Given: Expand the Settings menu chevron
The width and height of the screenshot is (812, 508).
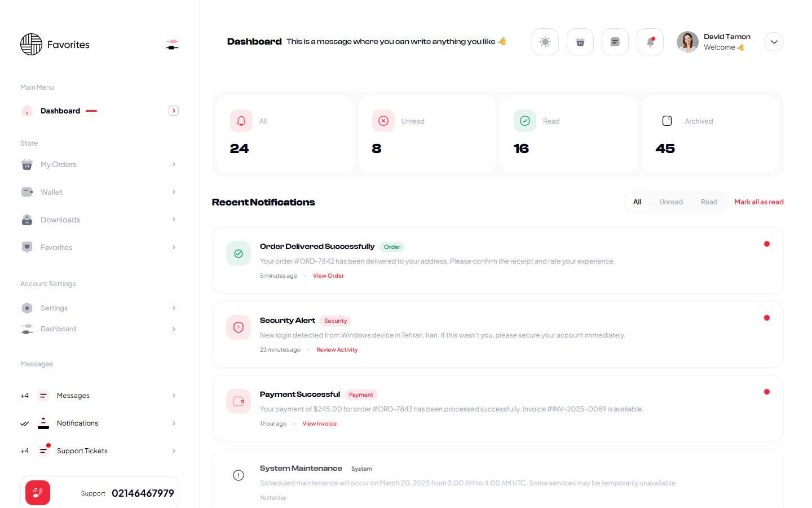Looking at the screenshot, I should [174, 308].
